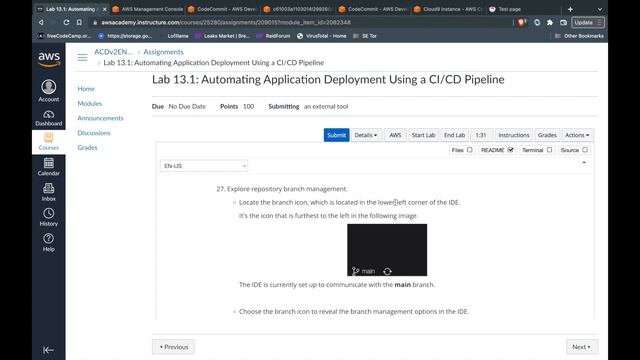Toggle the Source checkbox

[585, 150]
